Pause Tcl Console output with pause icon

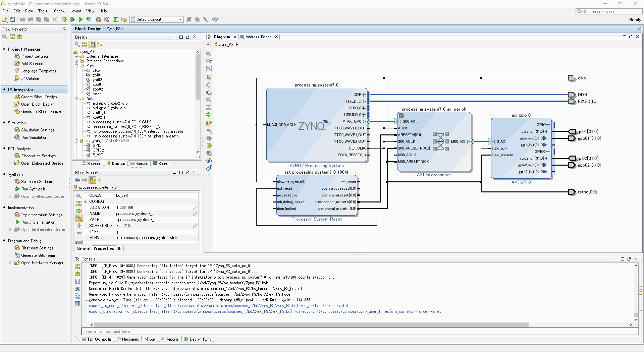[77, 281]
